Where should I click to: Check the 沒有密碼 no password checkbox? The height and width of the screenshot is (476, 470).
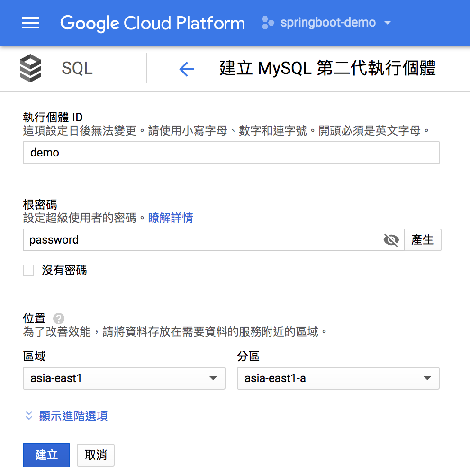pos(28,270)
